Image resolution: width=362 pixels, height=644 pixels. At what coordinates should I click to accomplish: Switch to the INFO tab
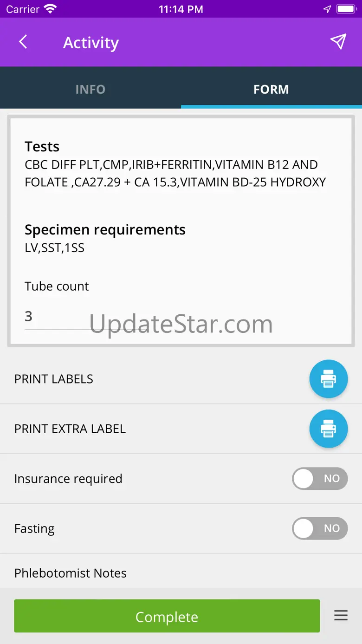point(90,89)
